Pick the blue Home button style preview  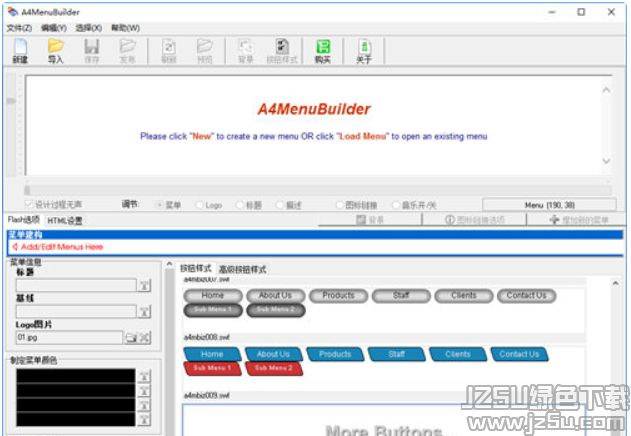pos(212,354)
